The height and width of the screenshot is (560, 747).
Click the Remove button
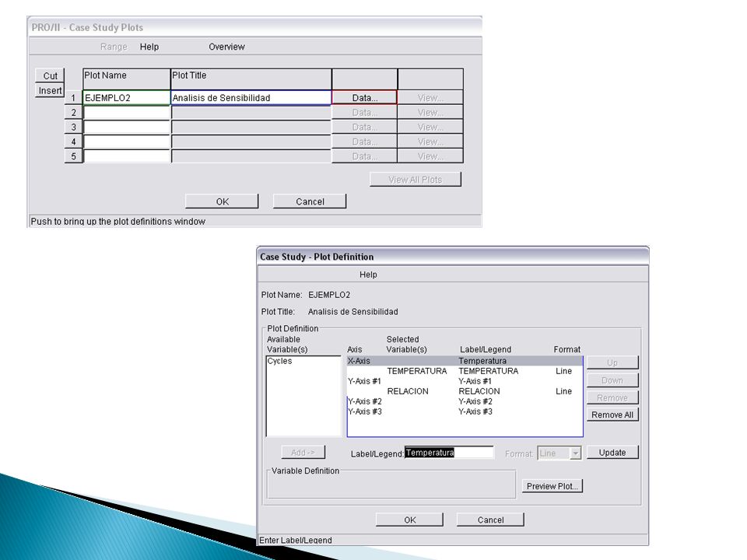[x=612, y=397]
